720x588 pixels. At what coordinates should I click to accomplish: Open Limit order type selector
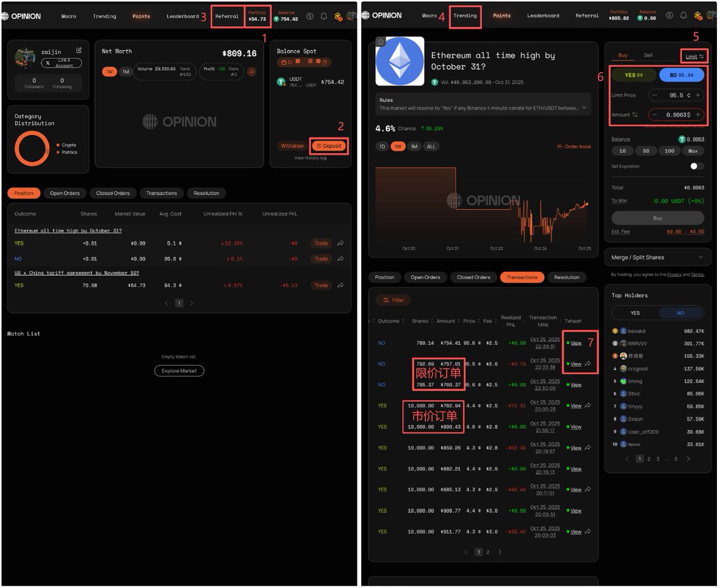coord(694,56)
